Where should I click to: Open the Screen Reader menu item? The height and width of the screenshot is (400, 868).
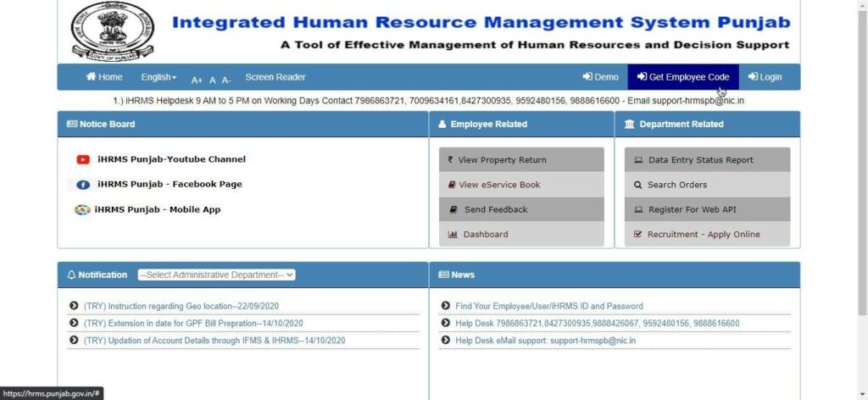pos(275,77)
